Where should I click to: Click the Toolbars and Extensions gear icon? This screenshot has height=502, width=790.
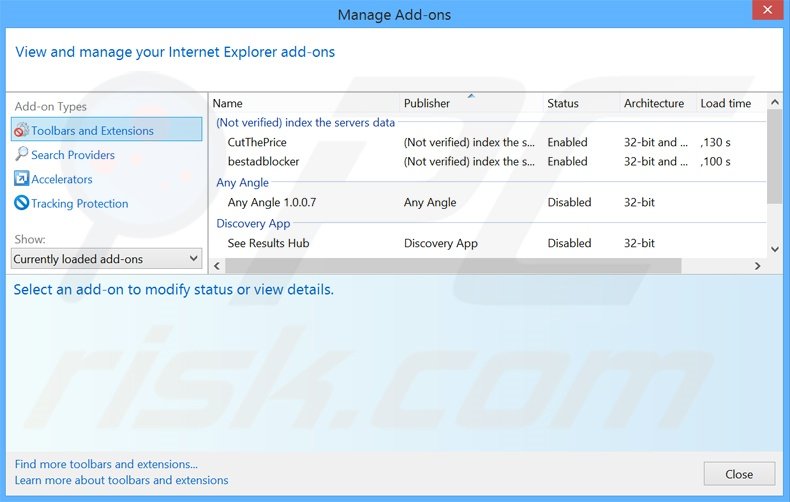click(x=21, y=130)
